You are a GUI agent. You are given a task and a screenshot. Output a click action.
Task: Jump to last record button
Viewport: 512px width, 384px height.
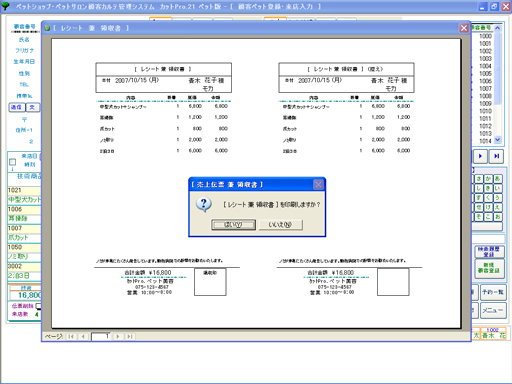coord(496,156)
